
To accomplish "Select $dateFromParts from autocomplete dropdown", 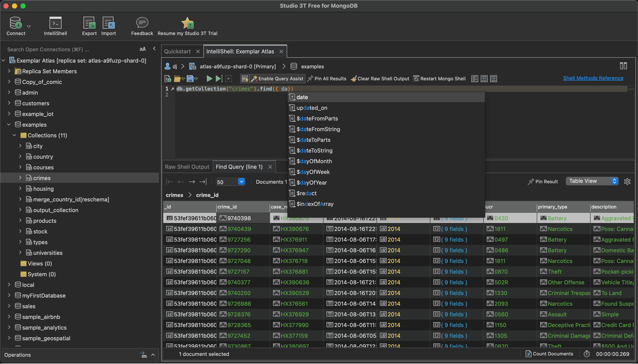I will [317, 118].
